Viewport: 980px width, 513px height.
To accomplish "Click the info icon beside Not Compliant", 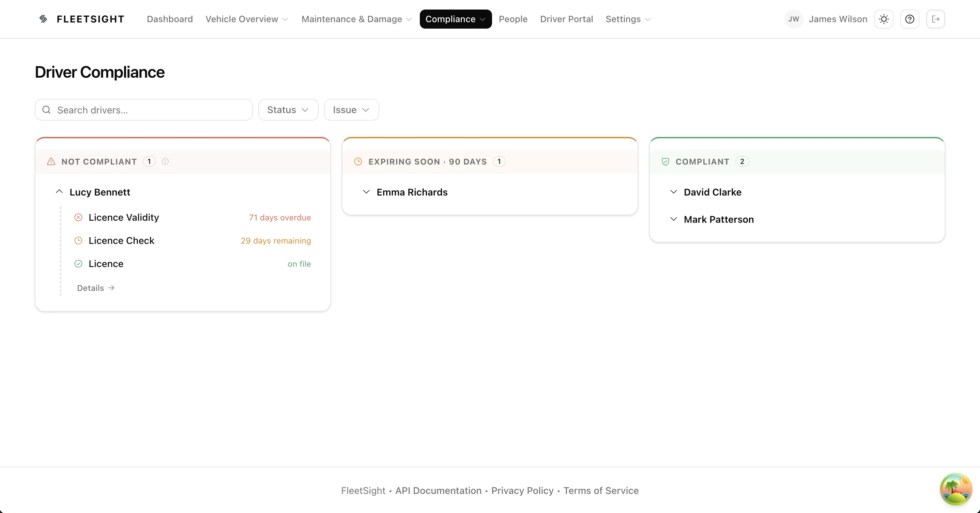I will (165, 161).
